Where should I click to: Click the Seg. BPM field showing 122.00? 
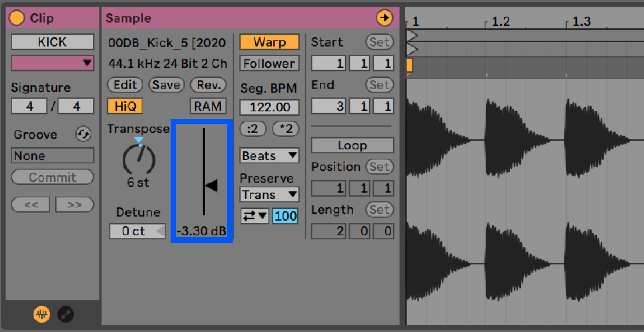(269, 107)
